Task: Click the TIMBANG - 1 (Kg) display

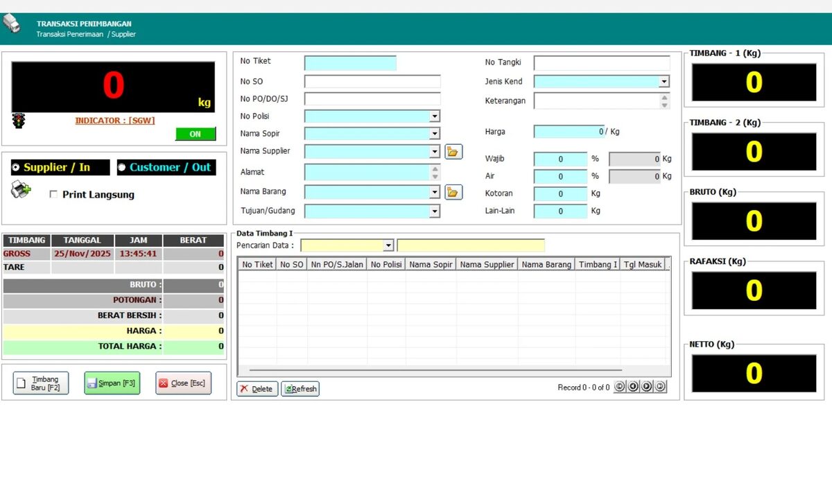Action: click(754, 82)
